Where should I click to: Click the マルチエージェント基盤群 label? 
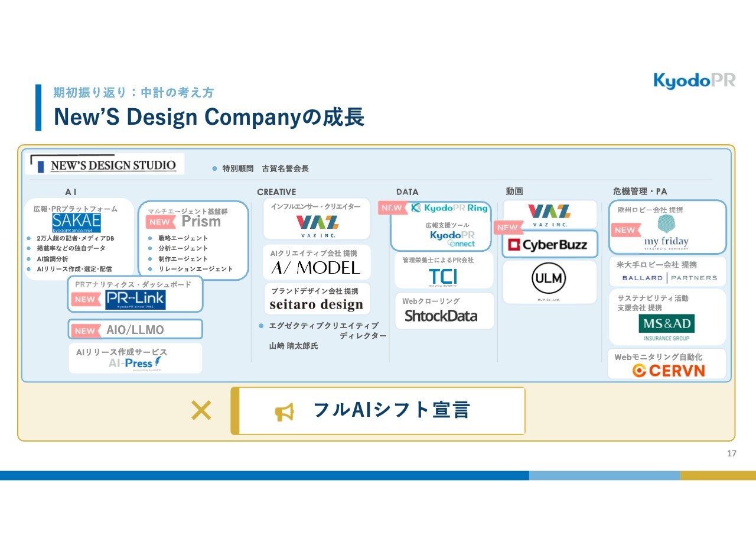click(187, 211)
